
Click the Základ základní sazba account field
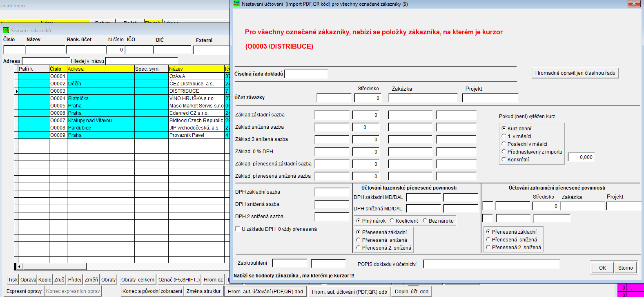332,115
